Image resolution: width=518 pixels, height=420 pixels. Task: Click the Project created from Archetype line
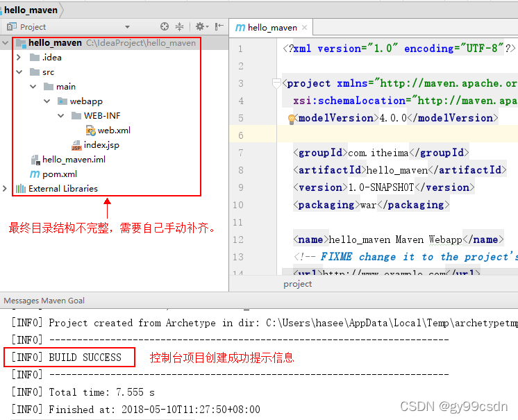coord(265,323)
